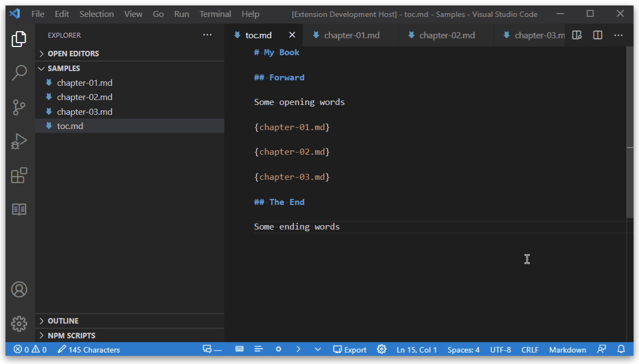Image resolution: width=639 pixels, height=364 pixels.
Task: Select toc.md in explorer tree
Action: tap(130, 126)
